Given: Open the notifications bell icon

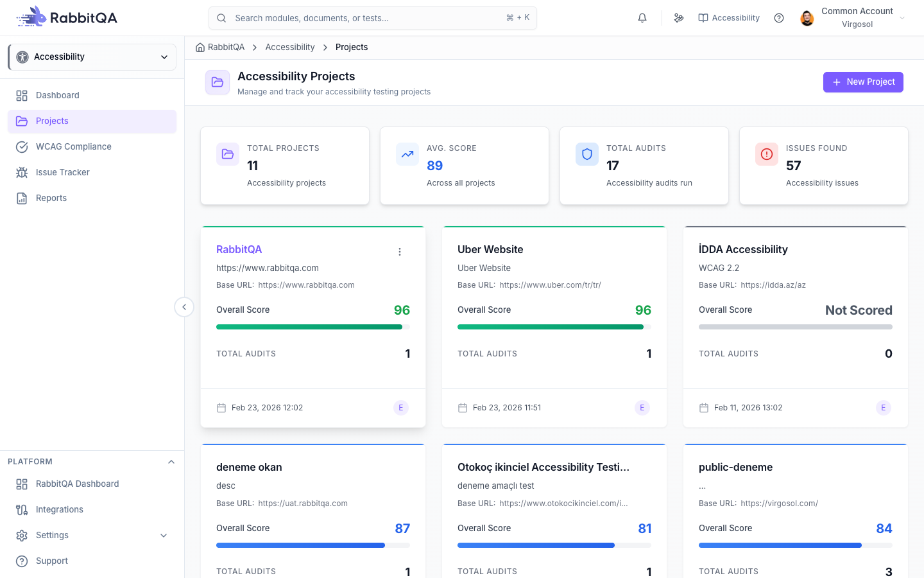Looking at the screenshot, I should coord(642,18).
